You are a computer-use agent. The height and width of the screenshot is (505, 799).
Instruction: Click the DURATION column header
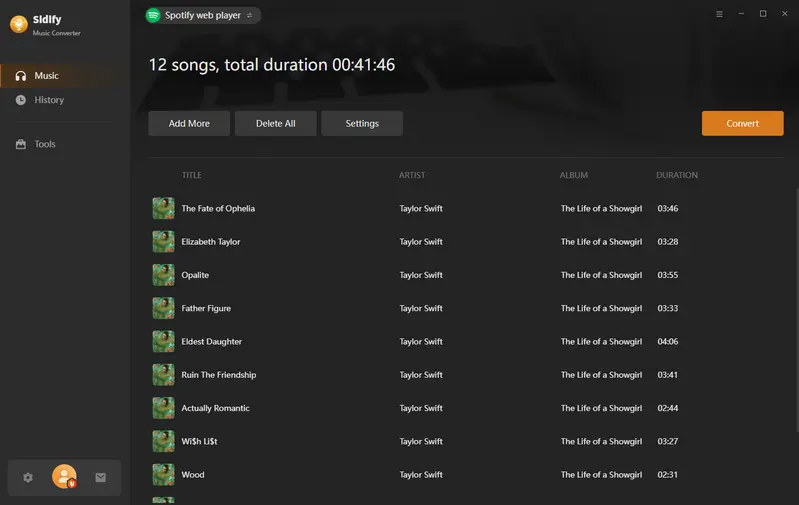point(676,175)
